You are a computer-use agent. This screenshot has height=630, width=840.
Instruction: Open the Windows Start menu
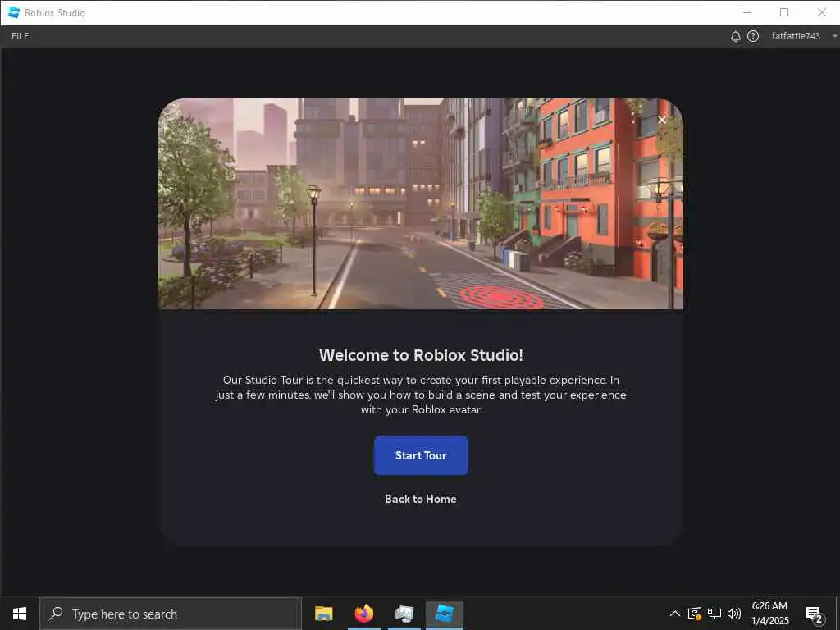(20, 614)
